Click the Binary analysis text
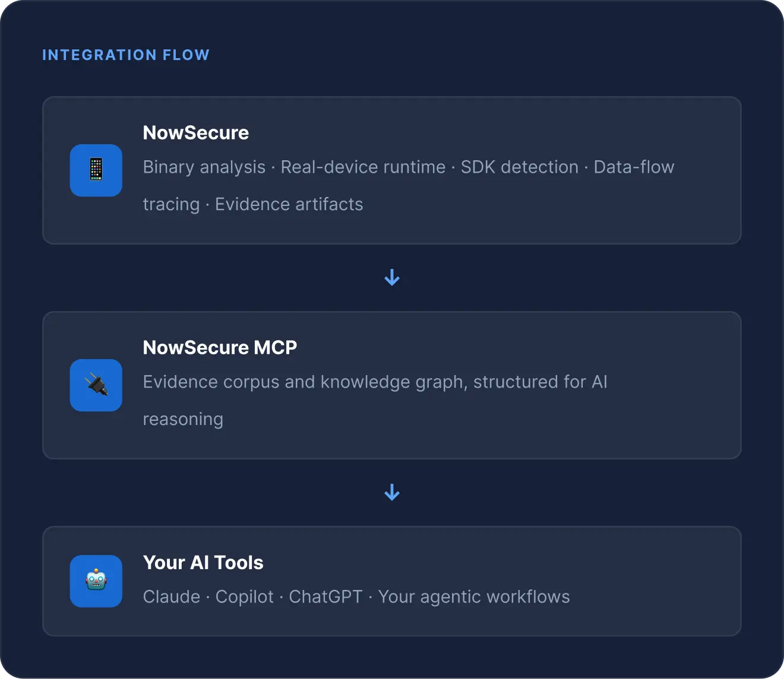The height and width of the screenshot is (679, 784). (204, 167)
